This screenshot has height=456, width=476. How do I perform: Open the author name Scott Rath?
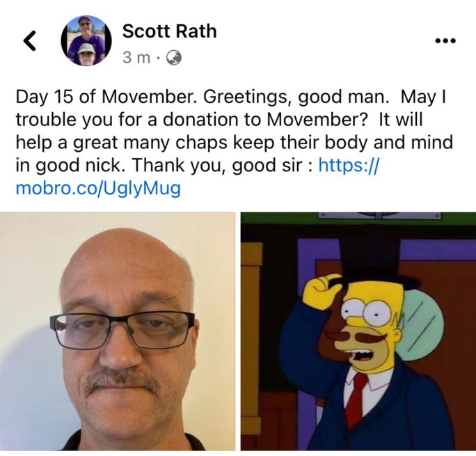(x=169, y=31)
